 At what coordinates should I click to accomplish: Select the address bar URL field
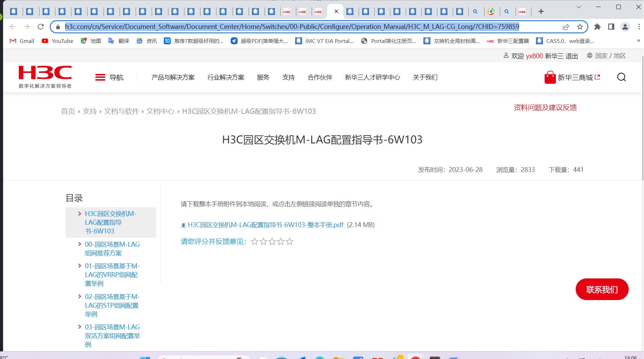coord(292,27)
